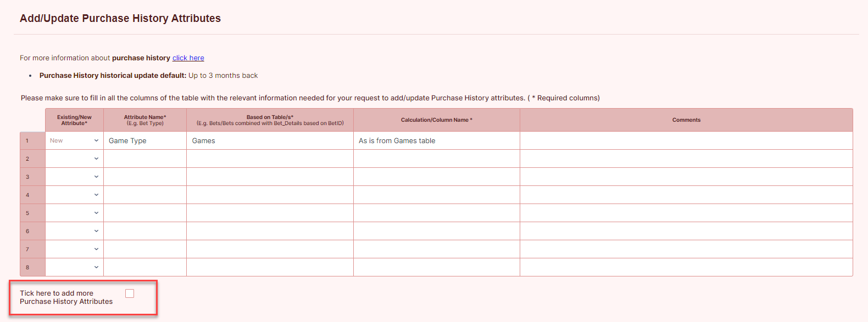Viewport: 868px width, 322px height.
Task: Select the 'Games' Based on Table cell
Action: (270, 140)
